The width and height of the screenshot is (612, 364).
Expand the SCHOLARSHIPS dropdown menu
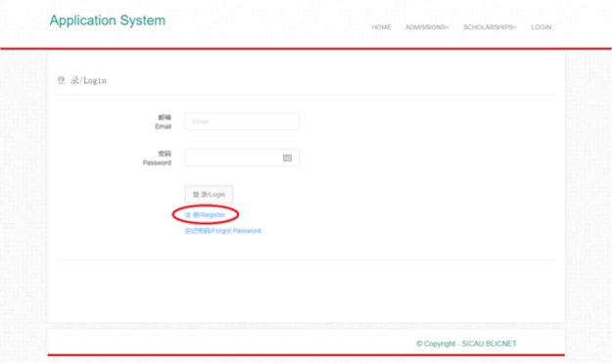pos(490,27)
